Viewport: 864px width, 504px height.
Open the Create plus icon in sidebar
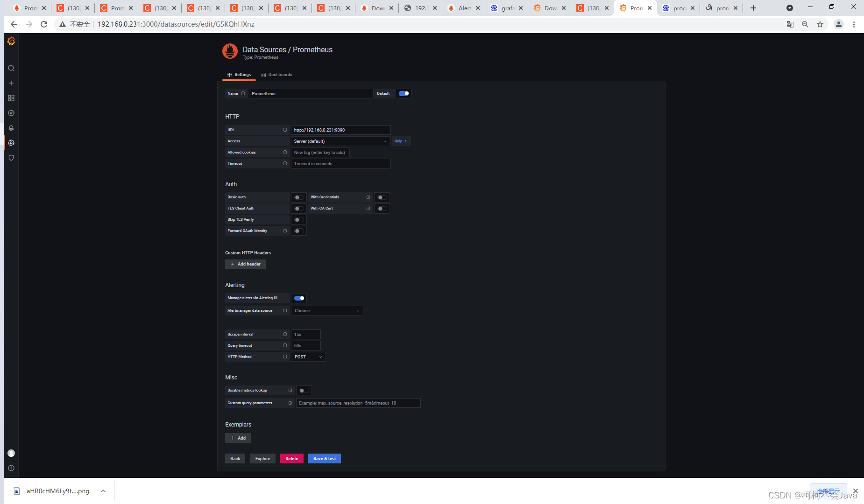point(11,83)
